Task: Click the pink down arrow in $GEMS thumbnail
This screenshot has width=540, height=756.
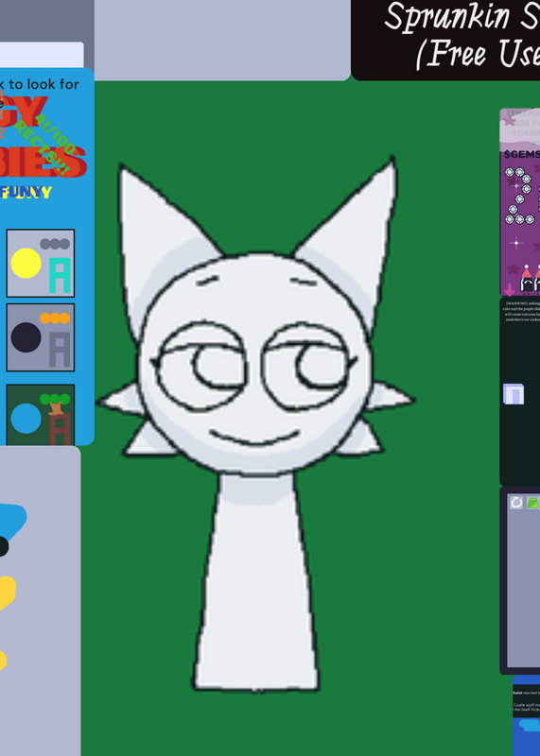Action: pos(510,289)
